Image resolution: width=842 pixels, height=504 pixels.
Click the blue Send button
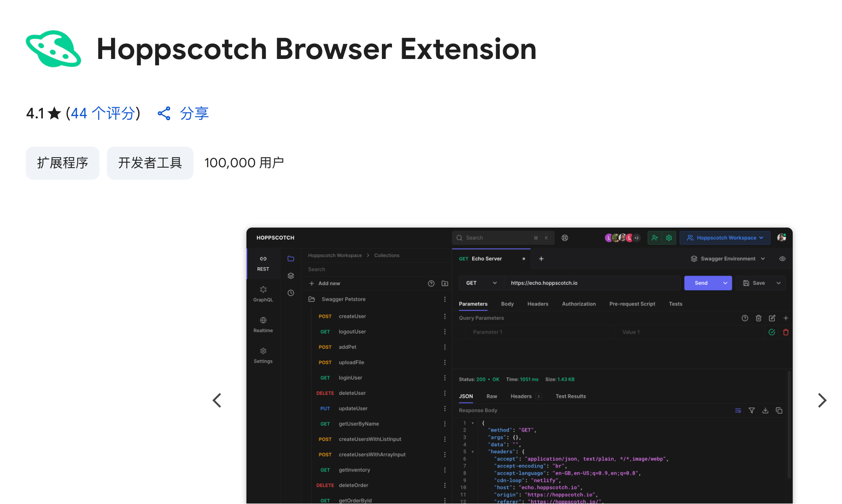point(702,283)
